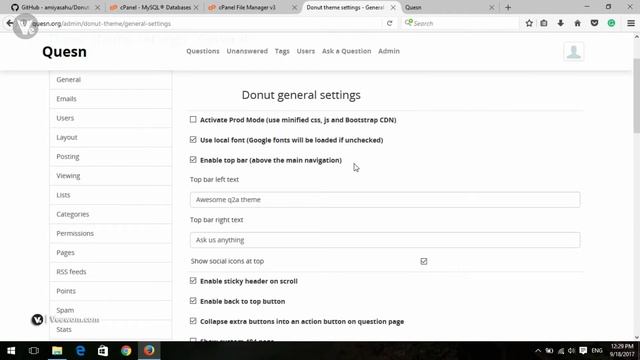Image resolution: width=640 pixels, height=360 pixels.
Task: Toggle Show social icons at top
Action: [424, 261]
